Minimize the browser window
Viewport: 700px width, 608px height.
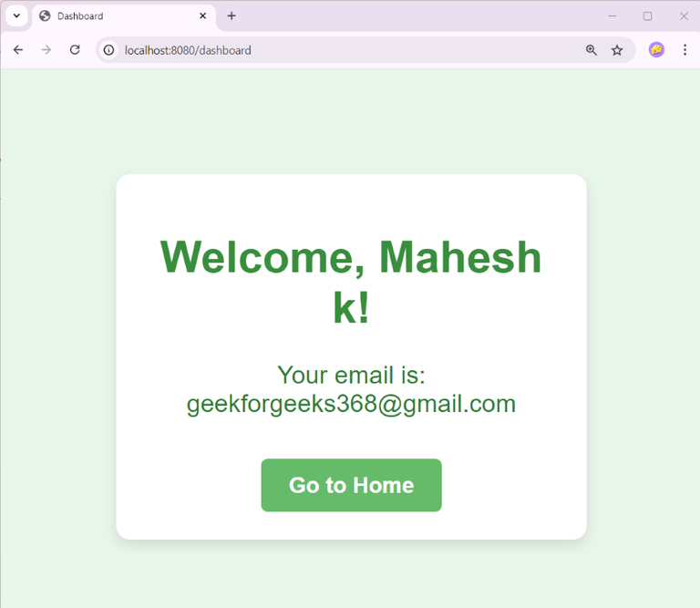tap(612, 16)
